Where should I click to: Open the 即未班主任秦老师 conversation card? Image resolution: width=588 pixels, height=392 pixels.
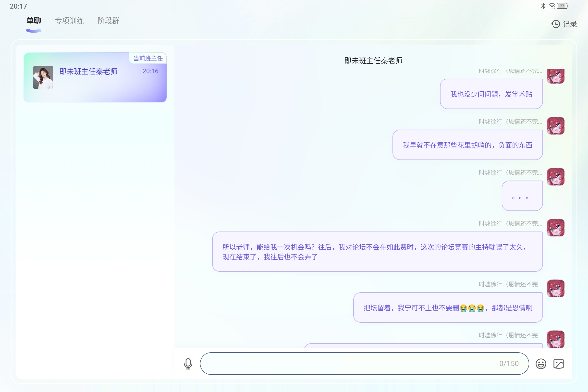[95, 77]
